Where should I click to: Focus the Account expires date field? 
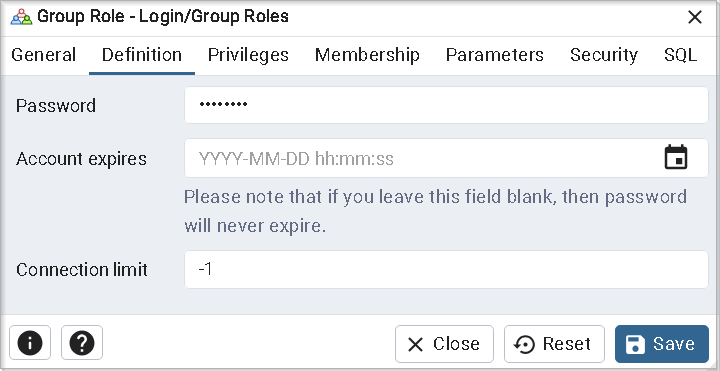coord(422,158)
